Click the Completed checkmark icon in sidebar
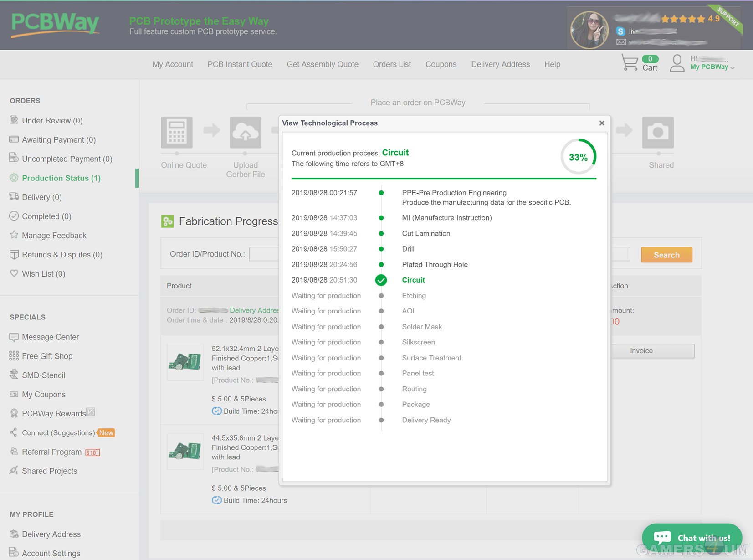The image size is (753, 560). click(x=14, y=216)
